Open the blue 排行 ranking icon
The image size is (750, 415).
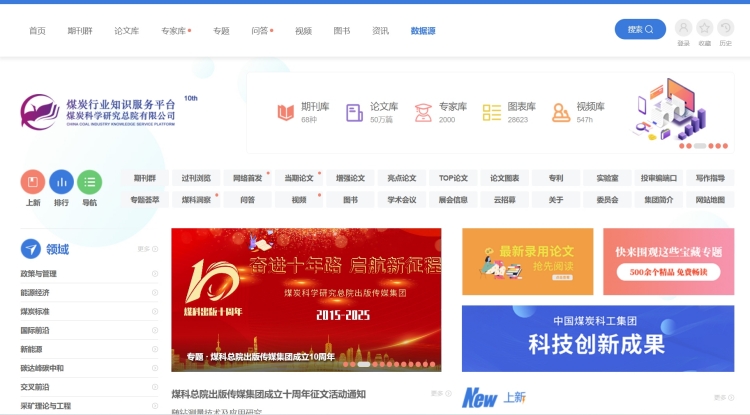click(61, 182)
